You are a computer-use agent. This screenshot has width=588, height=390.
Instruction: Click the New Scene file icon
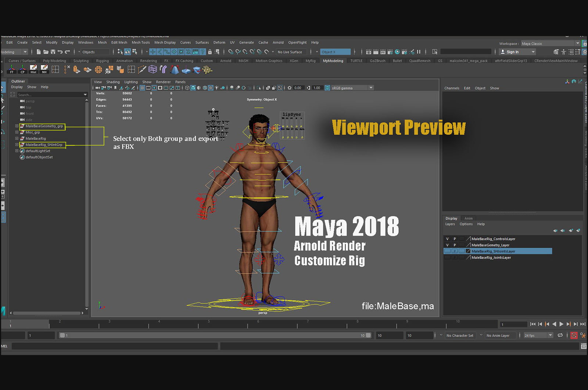[39, 52]
